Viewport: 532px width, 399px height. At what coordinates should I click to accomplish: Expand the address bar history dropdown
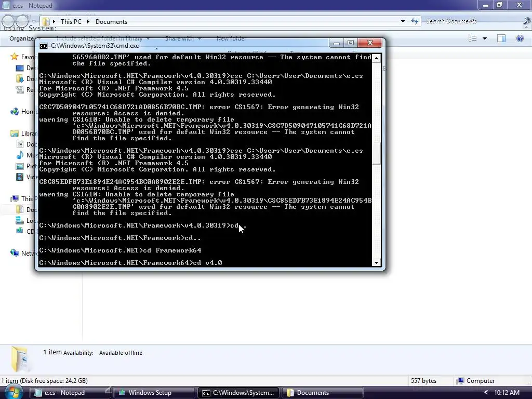(x=403, y=21)
